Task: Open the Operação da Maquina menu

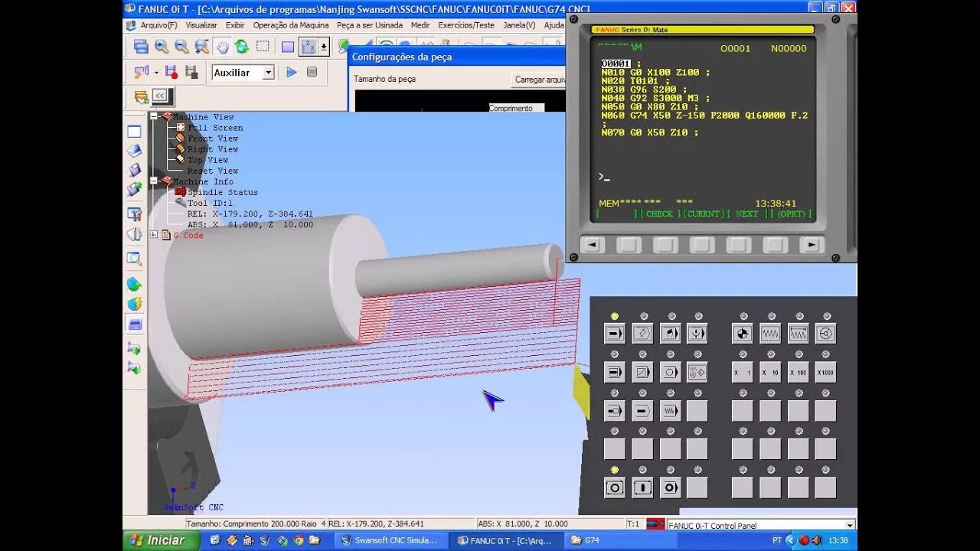Action: pyautogui.click(x=291, y=25)
